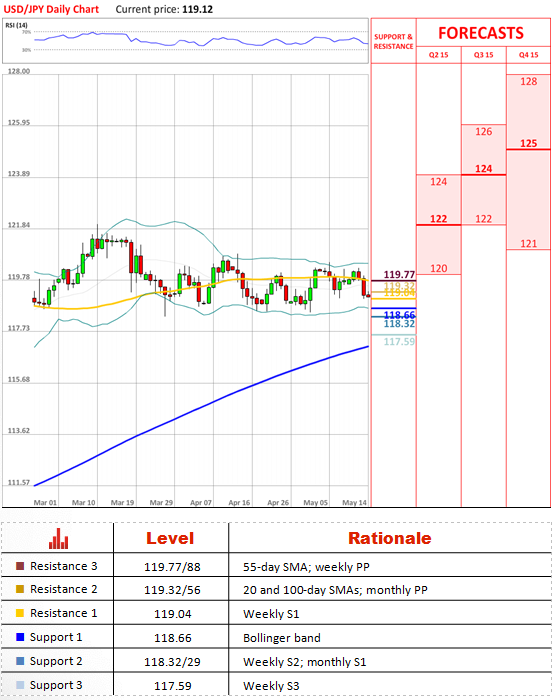The image size is (554, 700).
Task: Click the Level column header
Action: point(170,538)
